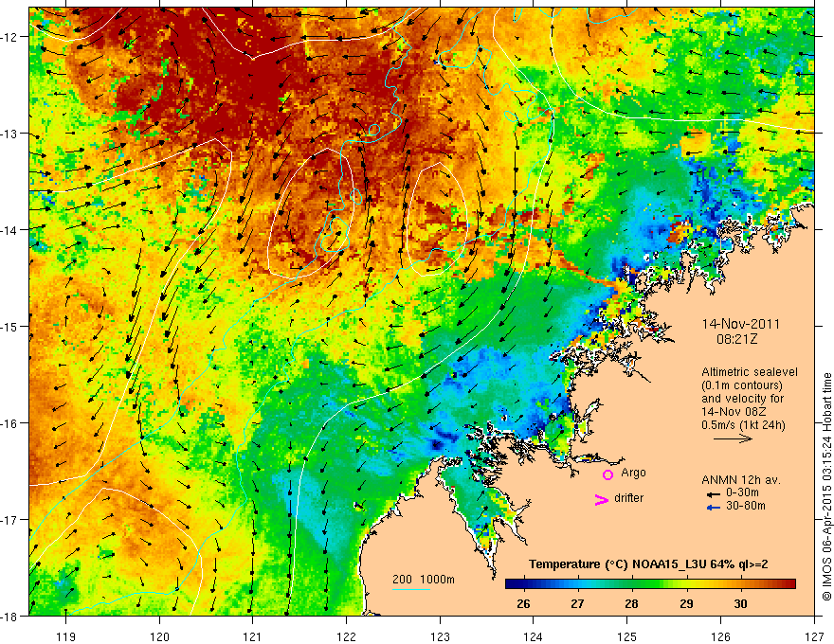
Task: Click the Temperature NOAA15_L3U colorbar title
Action: (x=648, y=564)
